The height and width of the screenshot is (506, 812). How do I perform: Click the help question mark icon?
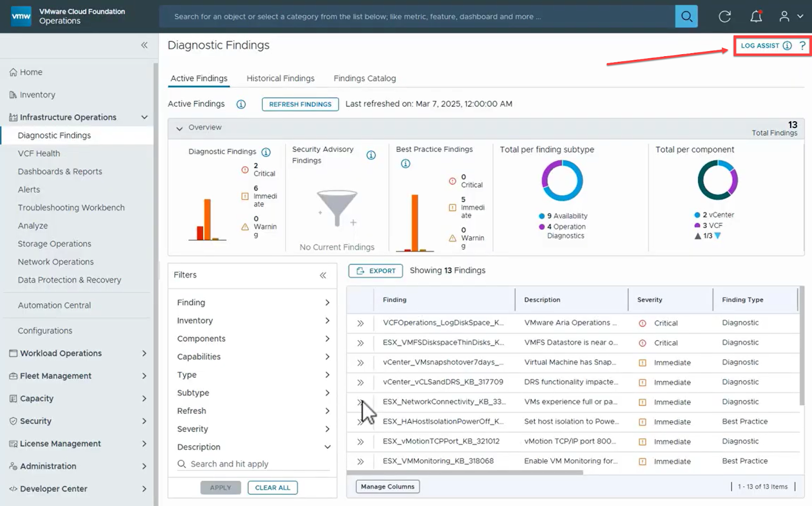[x=802, y=46]
